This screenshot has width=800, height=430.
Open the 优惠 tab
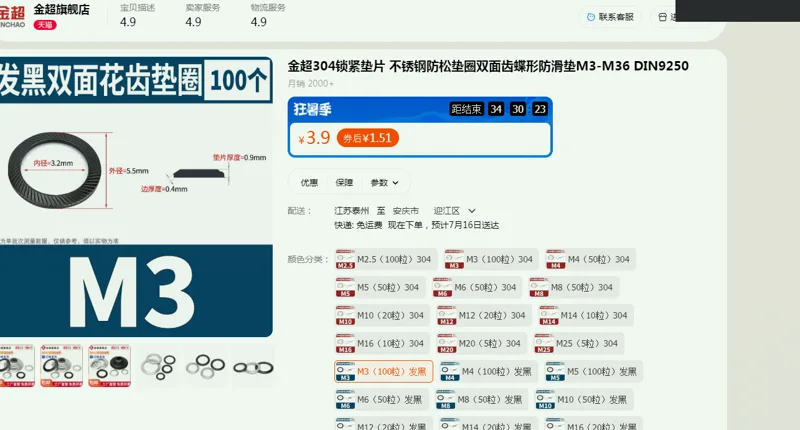tap(309, 183)
